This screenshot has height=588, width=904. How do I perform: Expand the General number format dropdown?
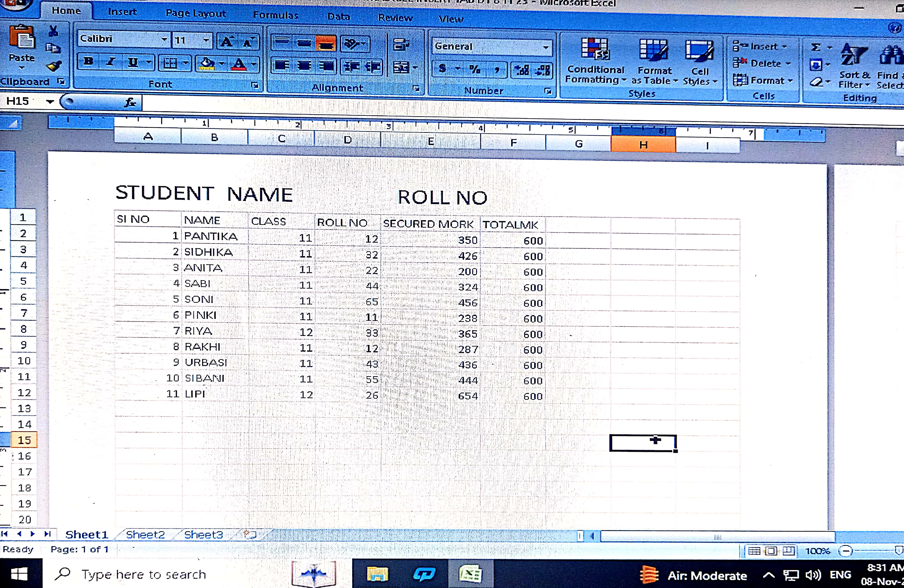pos(545,48)
